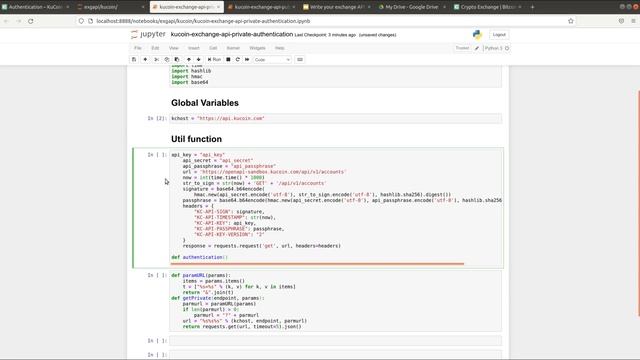Paste cells below icon
Screen dimensions: 640x360
coord(177,60)
